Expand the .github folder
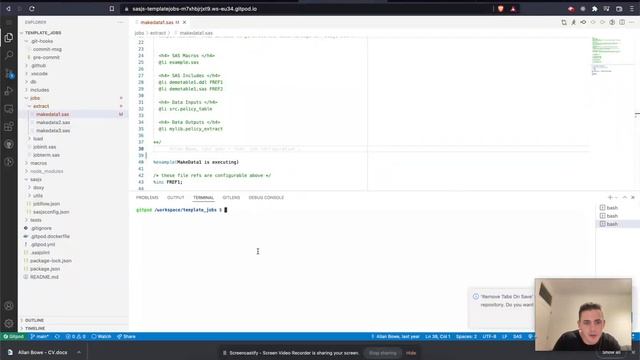 (38, 66)
